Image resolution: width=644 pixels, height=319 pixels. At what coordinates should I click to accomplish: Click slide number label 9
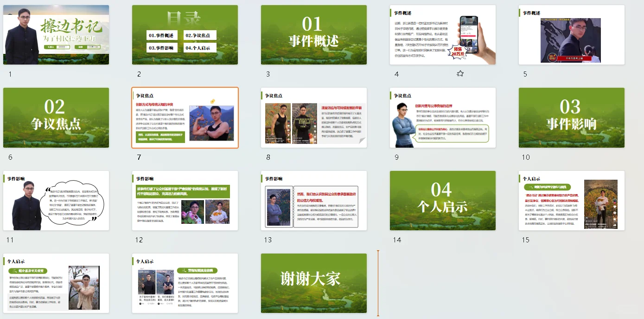[x=397, y=157]
